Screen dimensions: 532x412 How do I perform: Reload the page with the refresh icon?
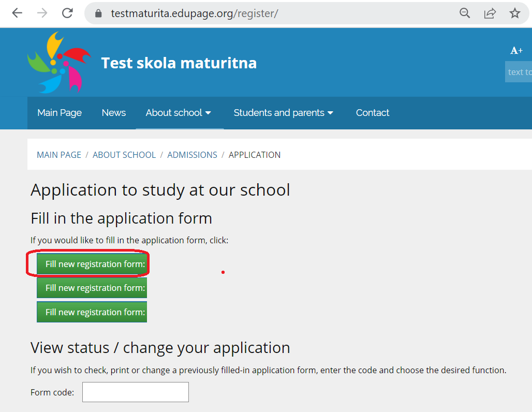[67, 13]
